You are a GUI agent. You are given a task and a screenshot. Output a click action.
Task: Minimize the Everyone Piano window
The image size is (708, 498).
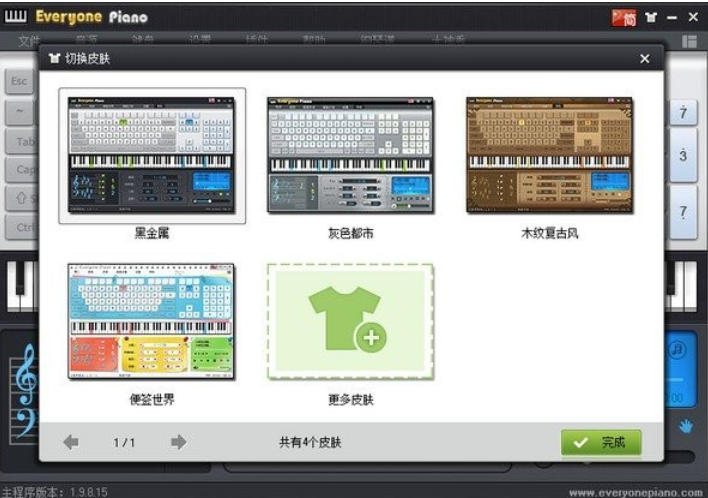(672, 18)
